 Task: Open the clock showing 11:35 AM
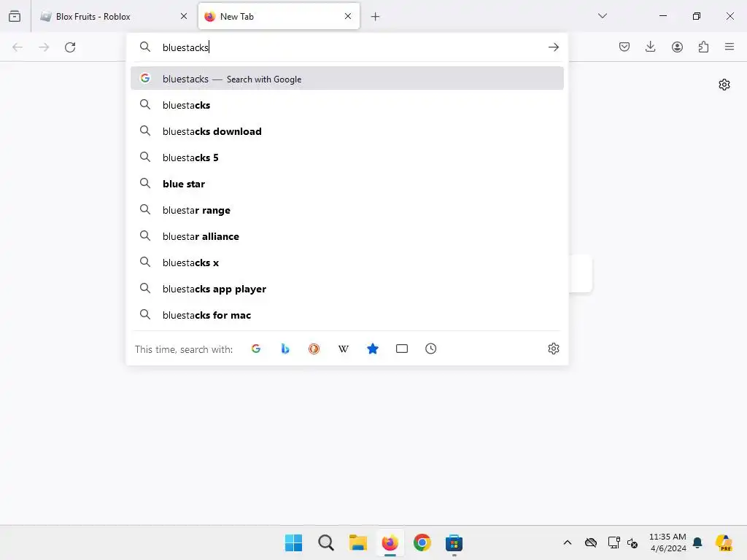[x=667, y=542]
